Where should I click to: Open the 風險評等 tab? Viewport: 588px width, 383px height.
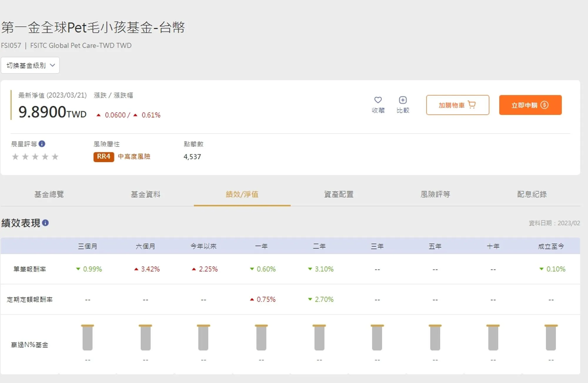click(x=435, y=194)
